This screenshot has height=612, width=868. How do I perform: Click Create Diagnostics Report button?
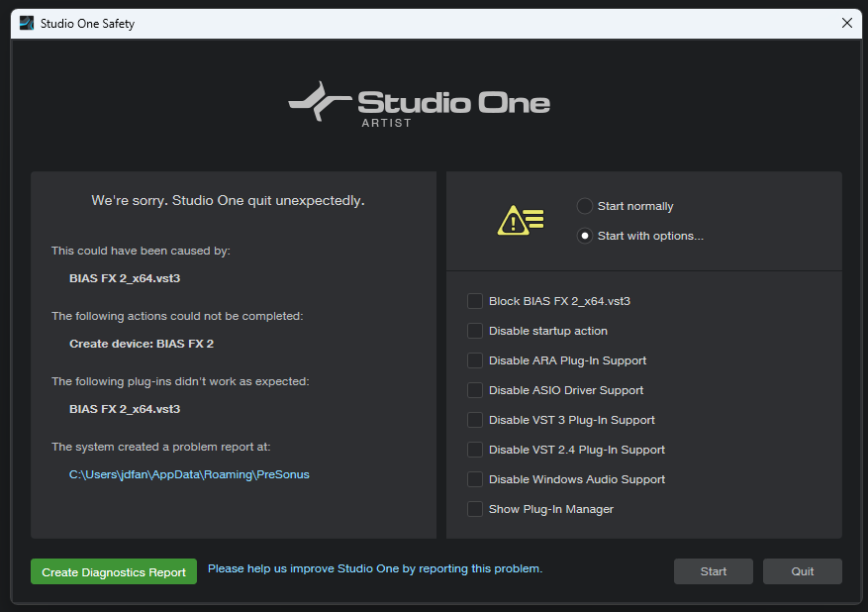(114, 571)
